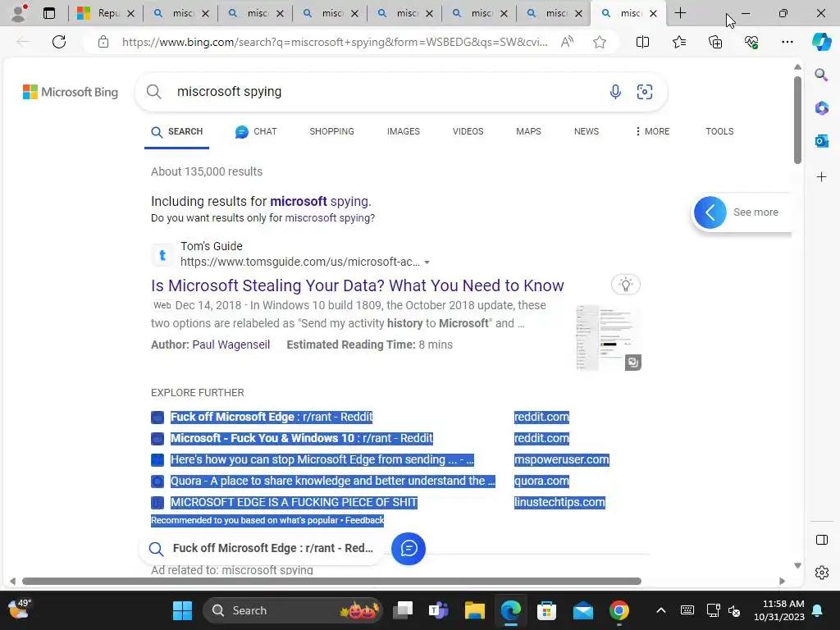Click the horizontal page scrollbar

(331, 582)
